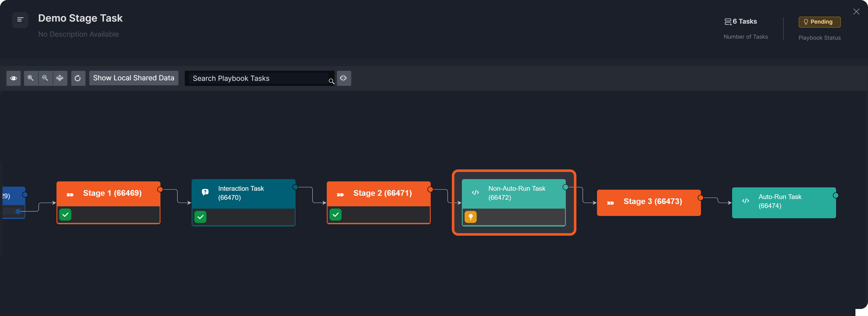Click Stage 3 (66473) output connector dot
Screen dimensions: 868x316
tap(700, 198)
